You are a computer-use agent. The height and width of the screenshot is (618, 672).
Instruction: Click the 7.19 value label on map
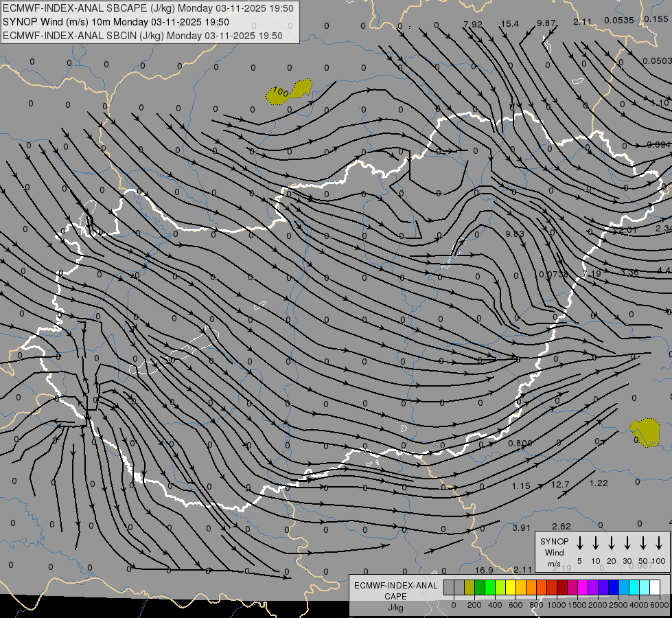pyautogui.click(x=592, y=273)
